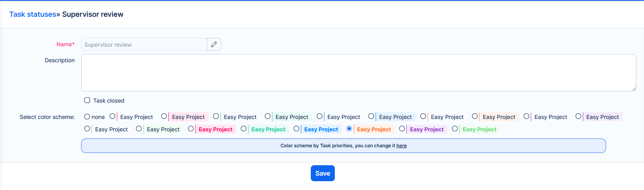Pick the lavender-background Easy Project scheme

pyautogui.click(x=578, y=116)
